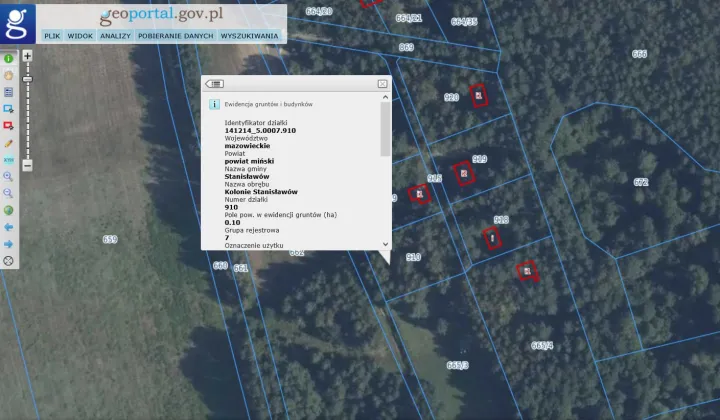720x420 pixels.
Task: Click the popup scroll-up arrow
Action: 385,97
